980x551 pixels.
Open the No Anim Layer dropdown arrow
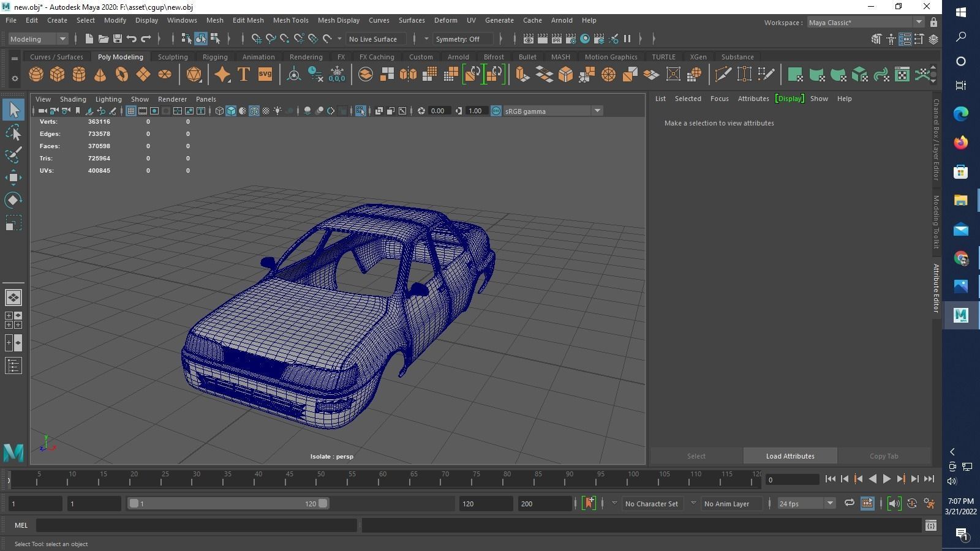coord(693,503)
